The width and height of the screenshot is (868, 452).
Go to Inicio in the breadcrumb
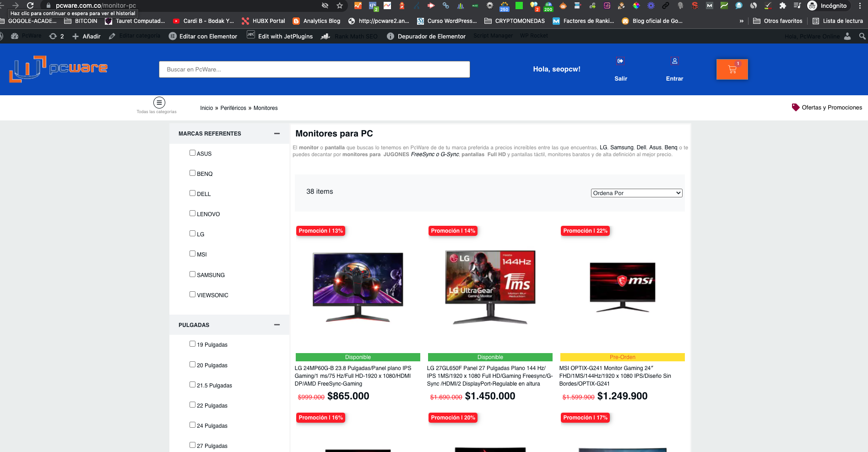[206, 108]
